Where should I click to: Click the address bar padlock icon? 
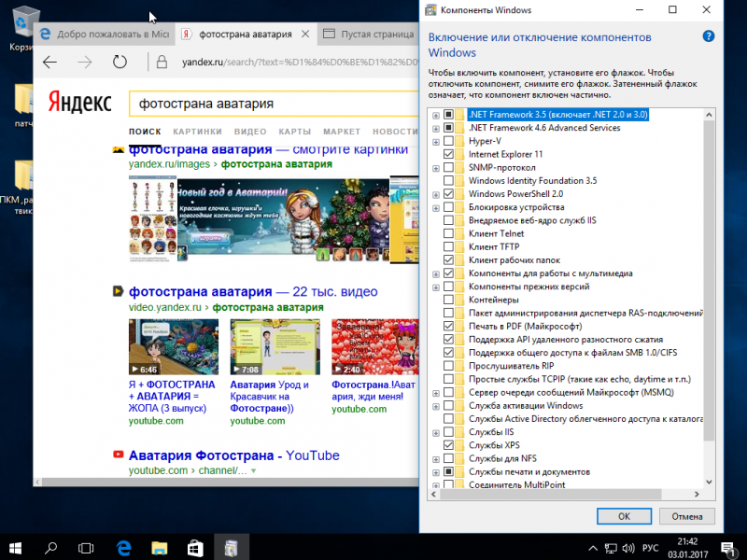pyautogui.click(x=162, y=62)
